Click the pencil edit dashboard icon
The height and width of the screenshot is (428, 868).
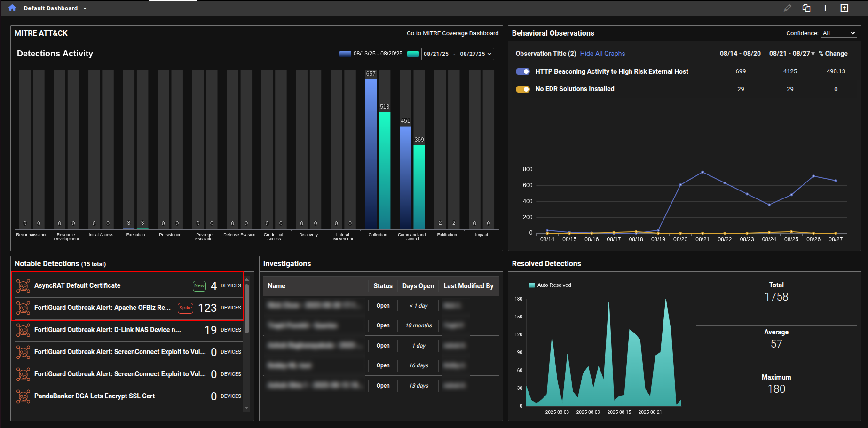[787, 8]
